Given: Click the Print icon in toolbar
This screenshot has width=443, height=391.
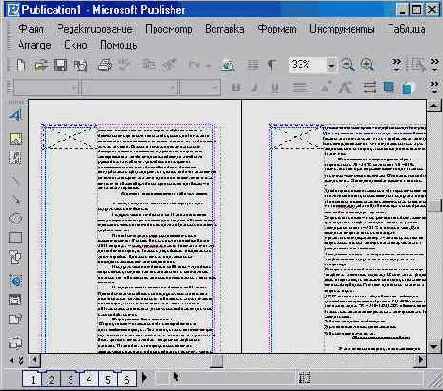Looking at the screenshot, I should pyautogui.click(x=105, y=65).
